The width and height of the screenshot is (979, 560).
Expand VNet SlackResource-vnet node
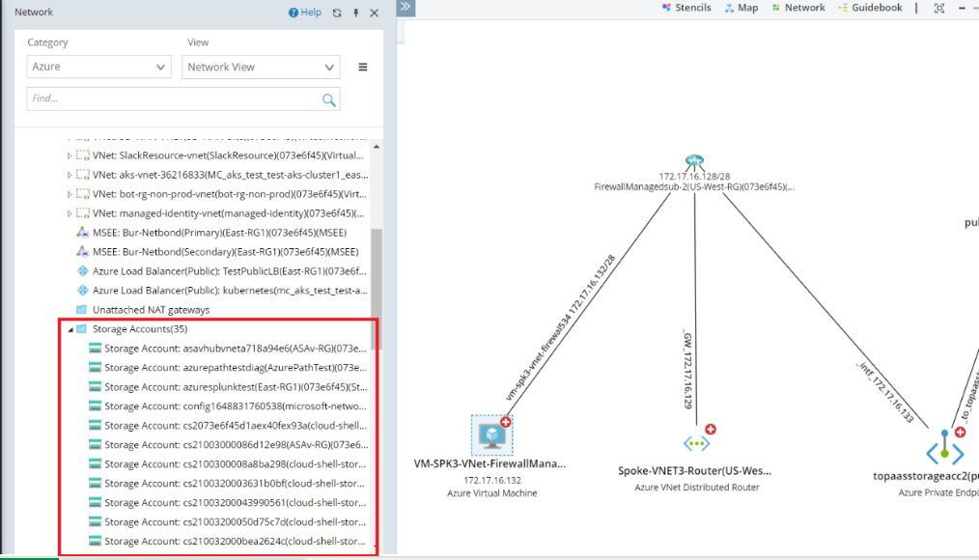click(x=70, y=155)
